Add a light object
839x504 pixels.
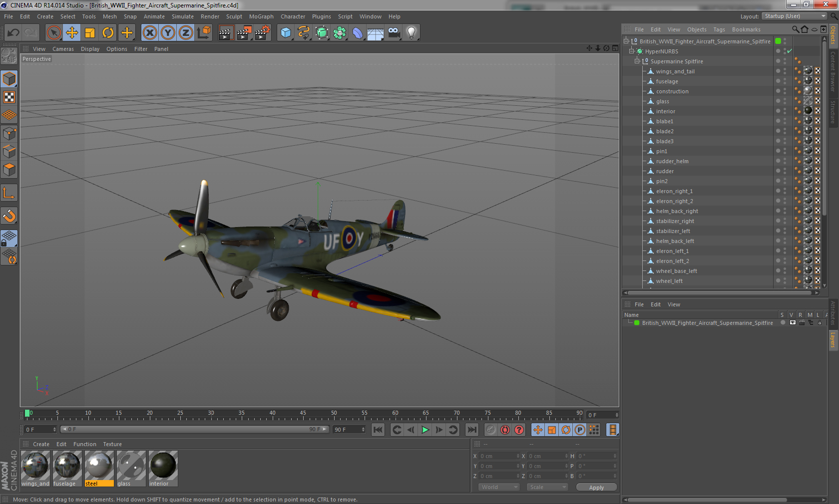coord(412,33)
